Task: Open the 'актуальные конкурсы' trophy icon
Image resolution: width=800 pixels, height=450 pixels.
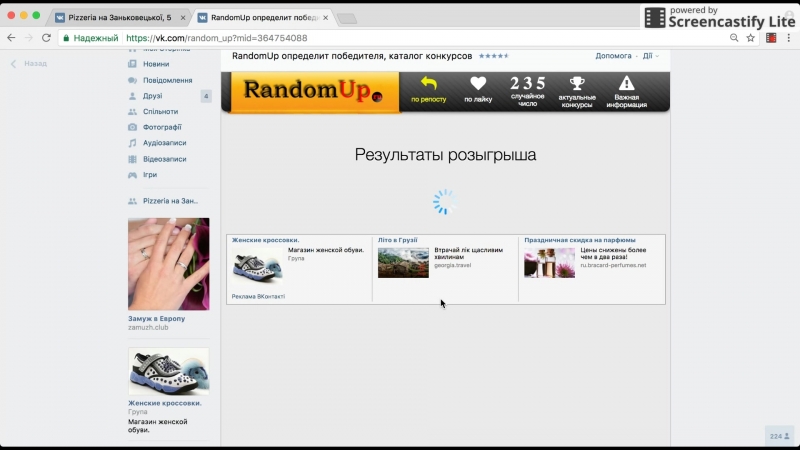Action: [x=577, y=84]
